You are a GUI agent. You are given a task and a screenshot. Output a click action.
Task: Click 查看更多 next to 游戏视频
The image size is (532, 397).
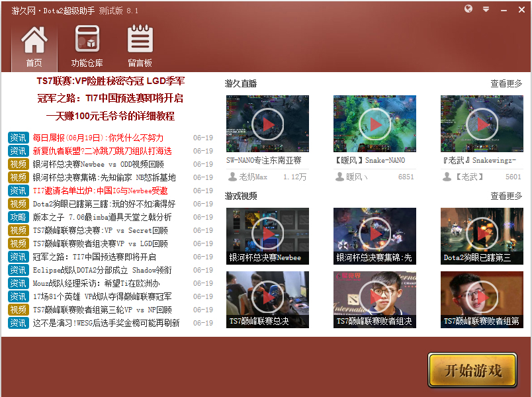pos(506,196)
